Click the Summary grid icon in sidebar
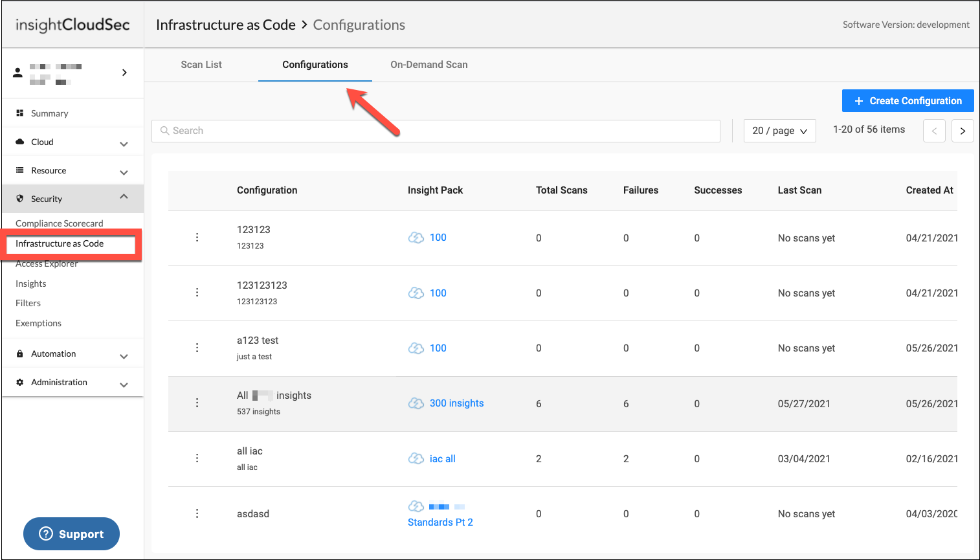This screenshot has width=980, height=560. (x=20, y=113)
